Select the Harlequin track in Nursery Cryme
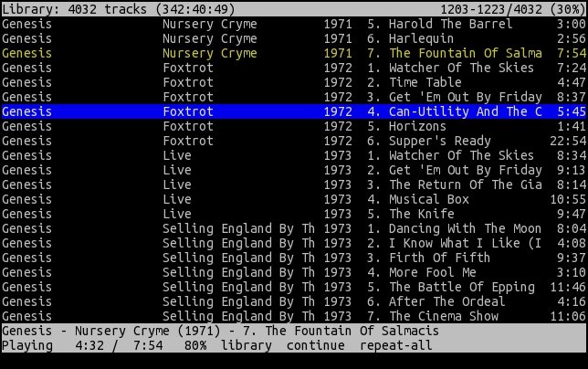The image size is (588, 369). click(x=294, y=38)
